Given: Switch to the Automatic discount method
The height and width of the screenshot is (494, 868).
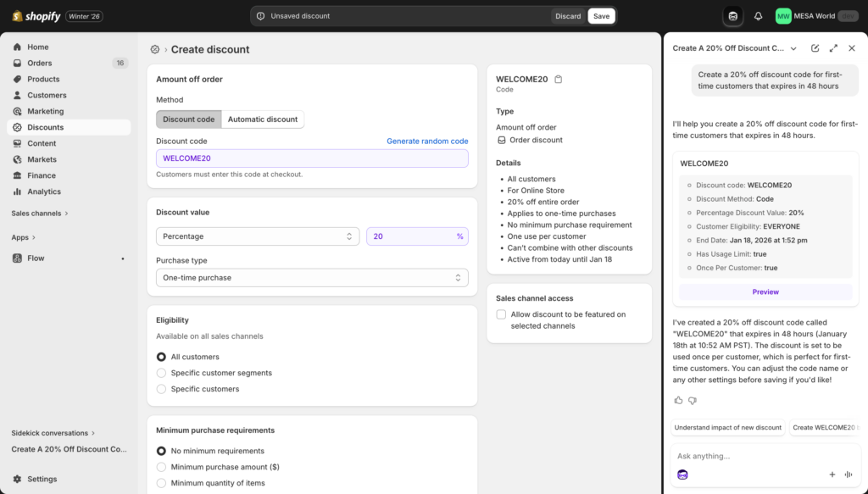Looking at the screenshot, I should tap(264, 119).
